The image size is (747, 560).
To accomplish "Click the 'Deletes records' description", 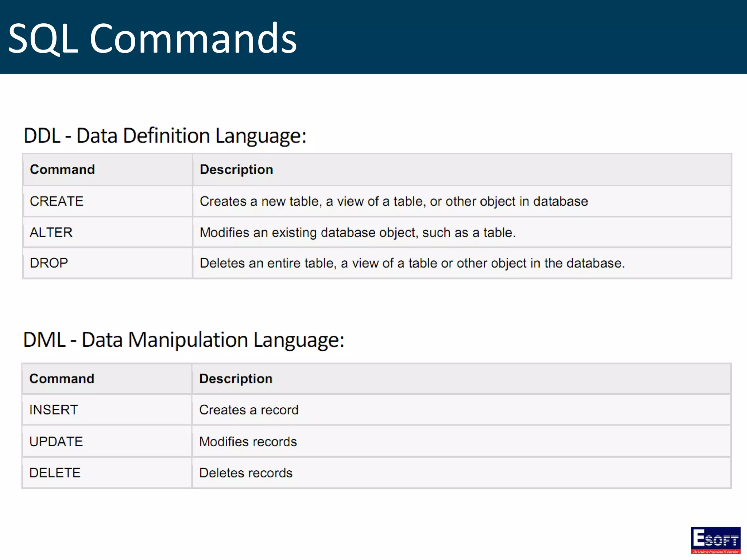I will pos(246,473).
